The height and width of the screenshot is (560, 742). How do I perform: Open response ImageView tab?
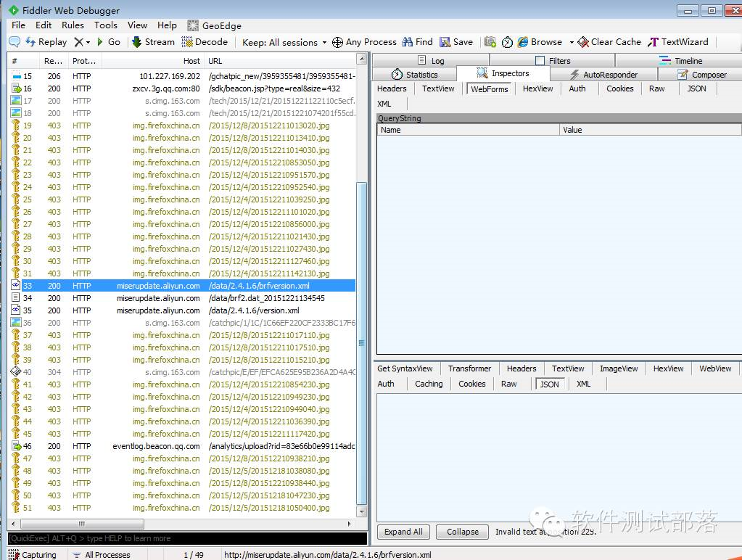tap(619, 368)
